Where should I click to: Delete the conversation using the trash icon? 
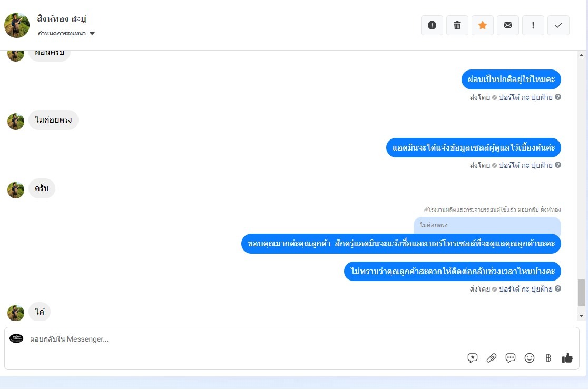coord(457,25)
